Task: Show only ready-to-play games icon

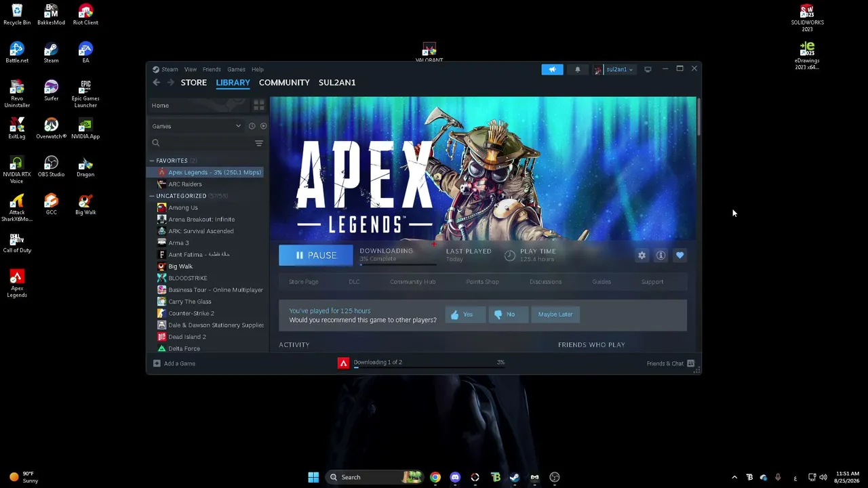Action: click(263, 126)
